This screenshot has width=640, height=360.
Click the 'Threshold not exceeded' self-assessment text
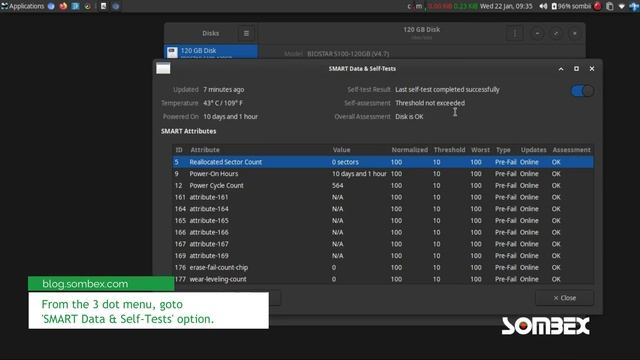coord(430,103)
